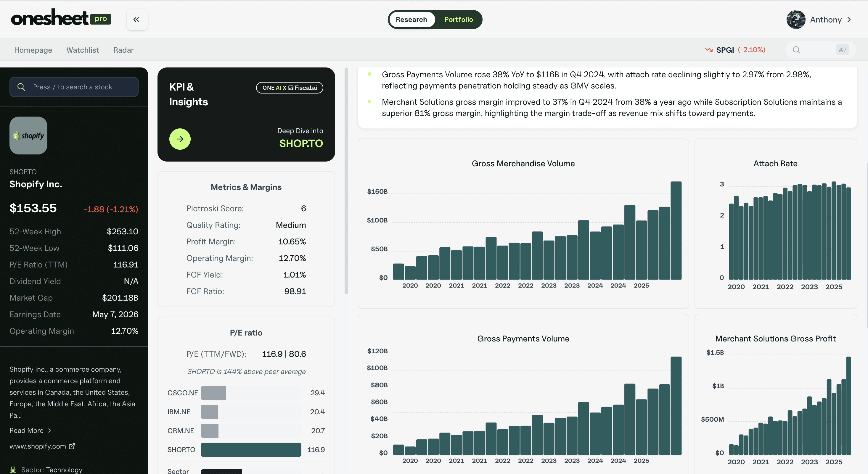Switch to Portfolio mode
The width and height of the screenshot is (868, 474).
click(x=458, y=19)
